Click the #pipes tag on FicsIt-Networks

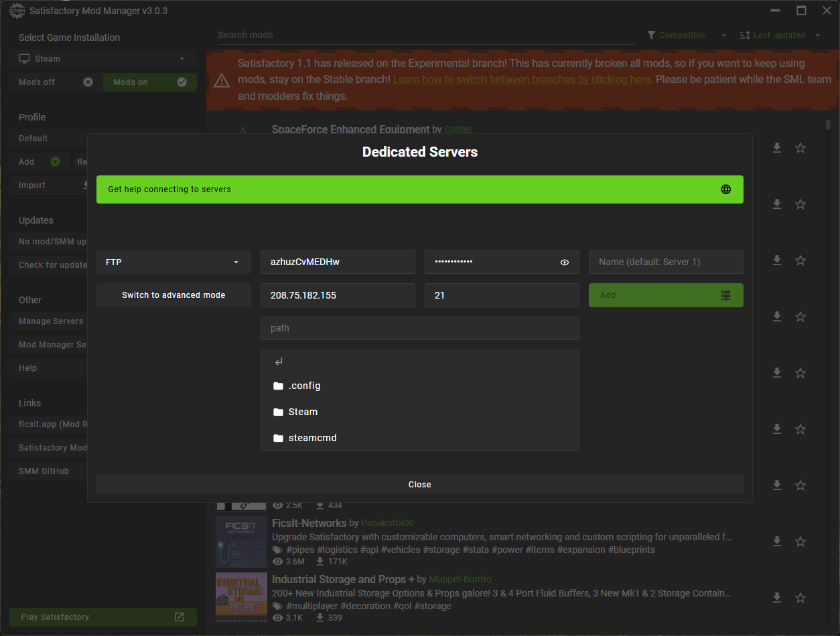tap(300, 550)
